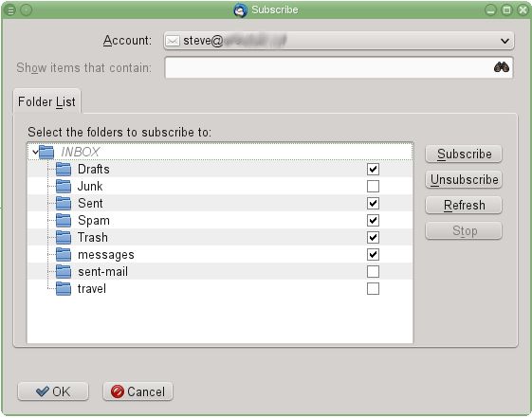Select the Spam folder row
The image size is (532, 418).
(x=220, y=220)
